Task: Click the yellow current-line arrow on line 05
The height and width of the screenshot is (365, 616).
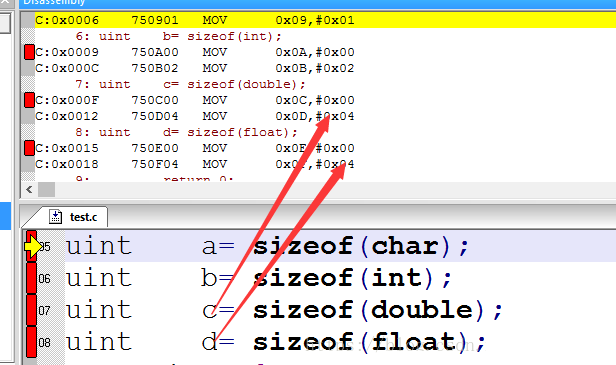Action: point(33,246)
